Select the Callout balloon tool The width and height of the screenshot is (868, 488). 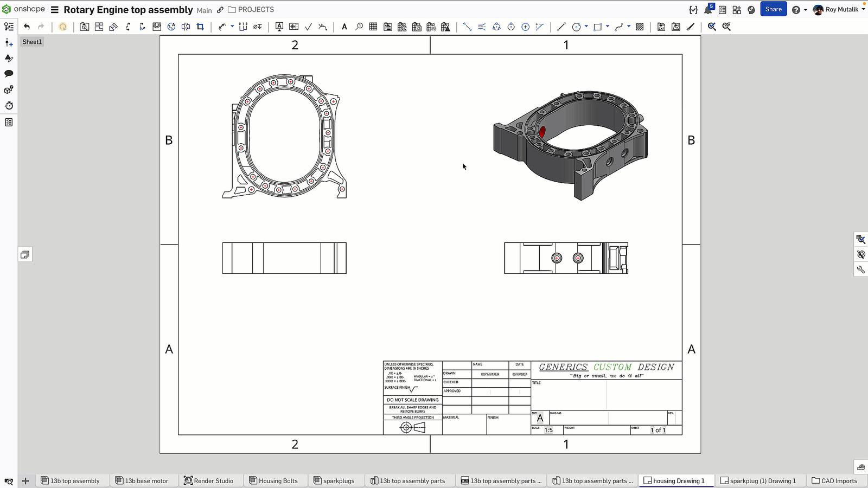(x=359, y=27)
